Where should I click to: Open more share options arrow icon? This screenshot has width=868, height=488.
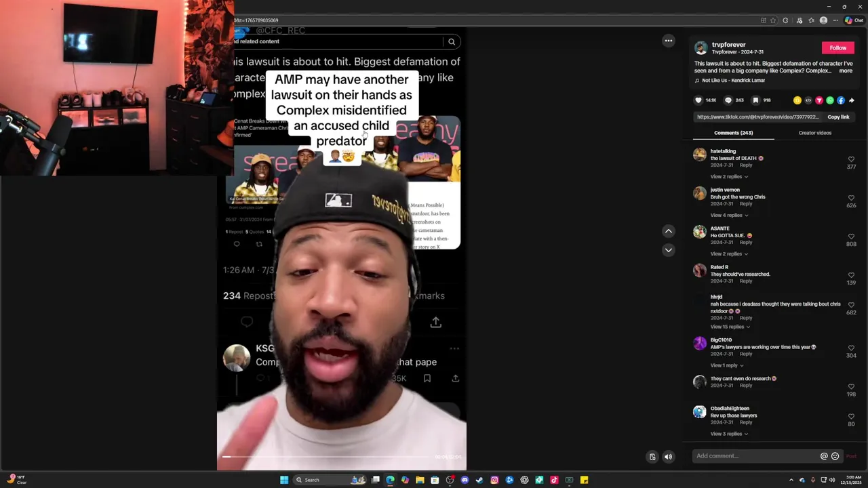[852, 100]
